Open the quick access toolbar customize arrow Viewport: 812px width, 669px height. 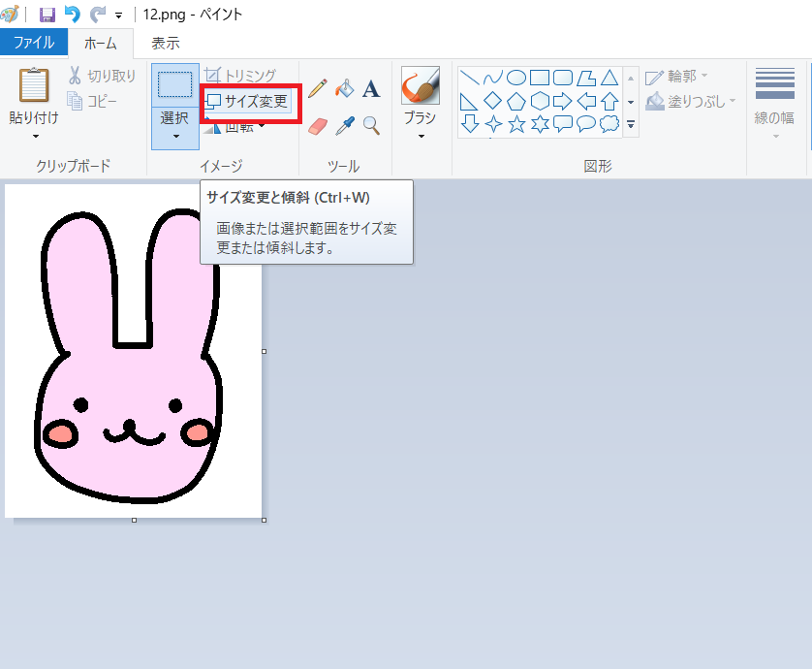pos(118,16)
